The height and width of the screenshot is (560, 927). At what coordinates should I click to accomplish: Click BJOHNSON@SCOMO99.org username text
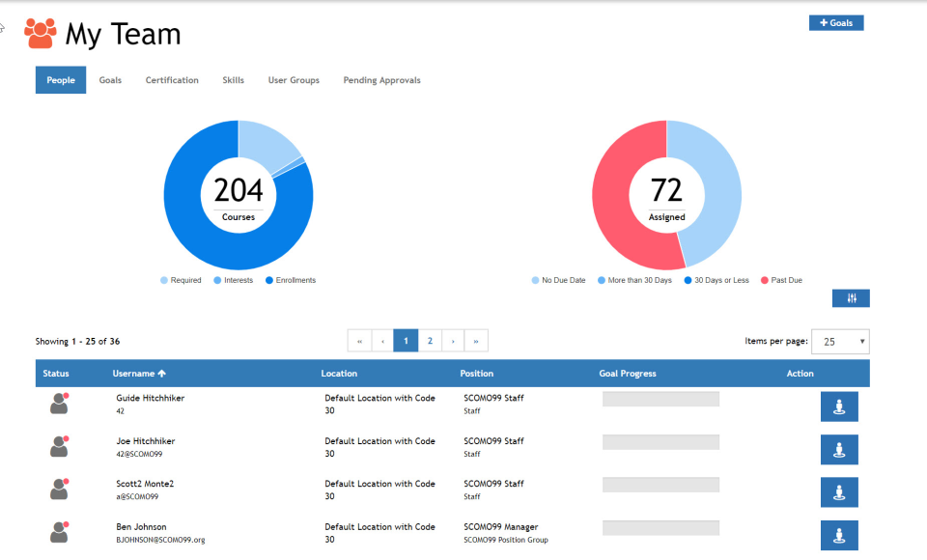pyautogui.click(x=161, y=540)
